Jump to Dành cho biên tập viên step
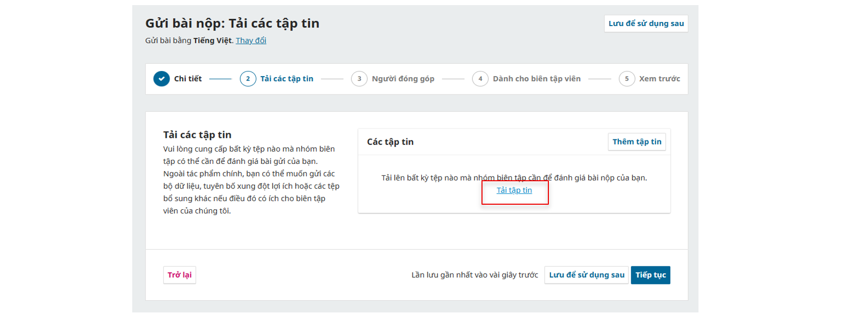Viewport: 868px width, 316px height. click(x=536, y=79)
